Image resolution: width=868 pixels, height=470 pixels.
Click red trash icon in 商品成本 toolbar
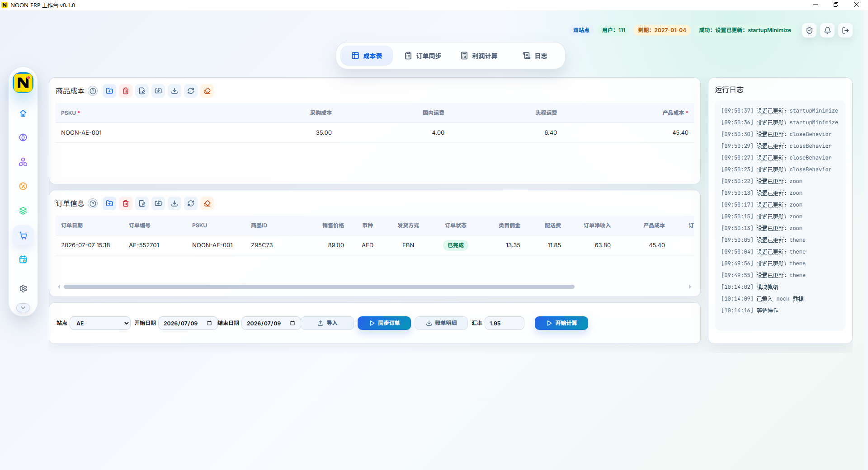pos(126,91)
